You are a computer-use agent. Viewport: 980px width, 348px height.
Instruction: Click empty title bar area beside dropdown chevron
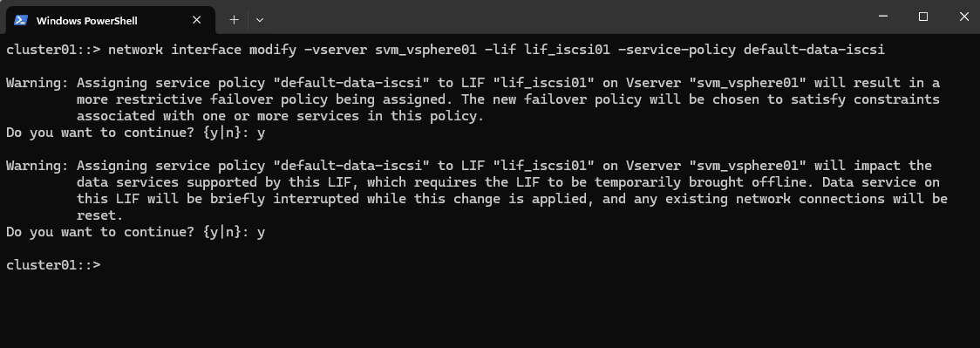coord(562,17)
